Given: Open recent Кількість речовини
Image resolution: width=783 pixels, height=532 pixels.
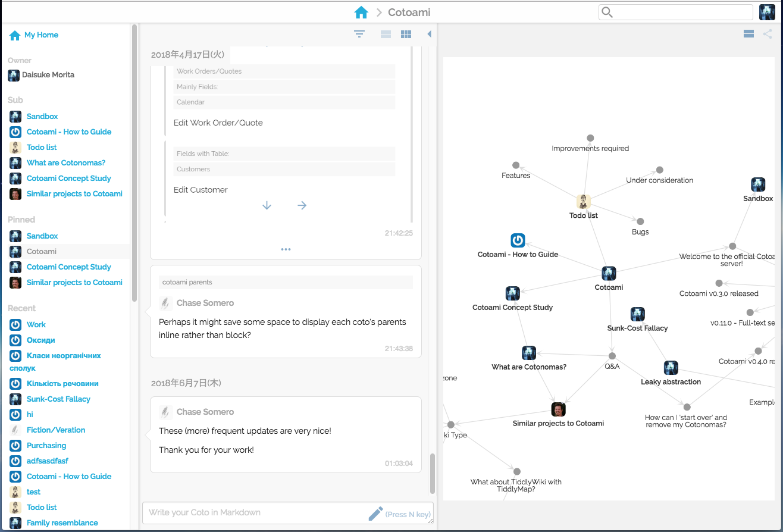Looking at the screenshot, I should (x=62, y=384).
